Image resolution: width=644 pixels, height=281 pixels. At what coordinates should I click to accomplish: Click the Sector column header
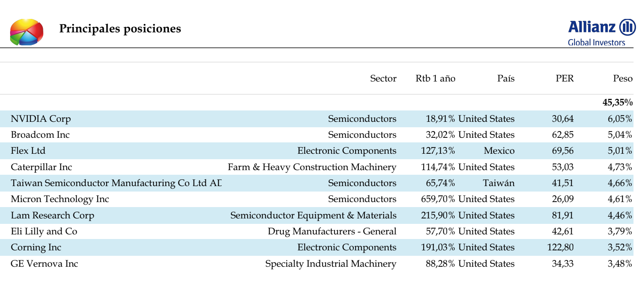click(383, 79)
